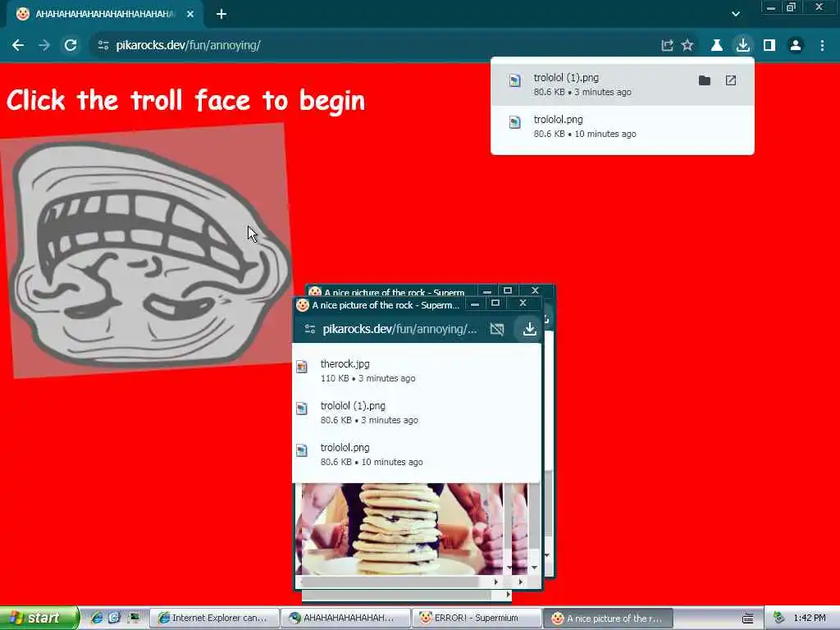Maximize the front rock picture window
This screenshot has width=840, height=630.
(x=495, y=304)
